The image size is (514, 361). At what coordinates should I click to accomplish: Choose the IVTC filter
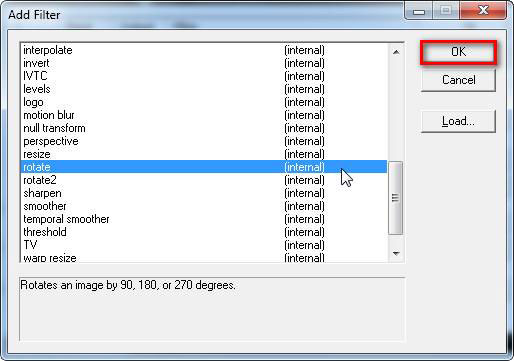click(x=204, y=76)
